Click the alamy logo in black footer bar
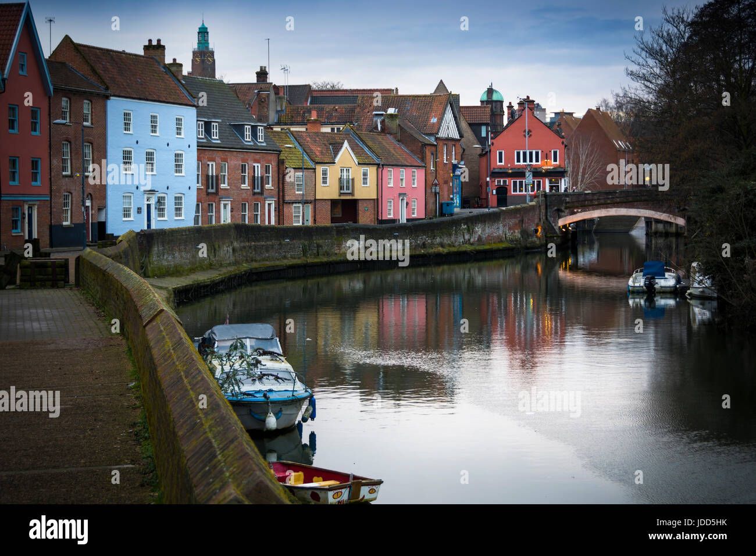 59,530
